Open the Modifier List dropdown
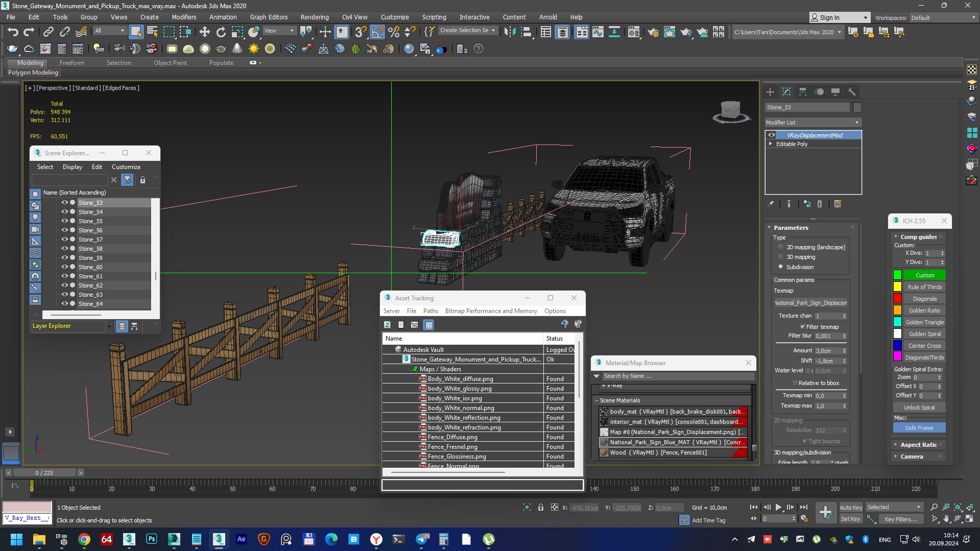This screenshot has width=980, height=551. click(813, 123)
